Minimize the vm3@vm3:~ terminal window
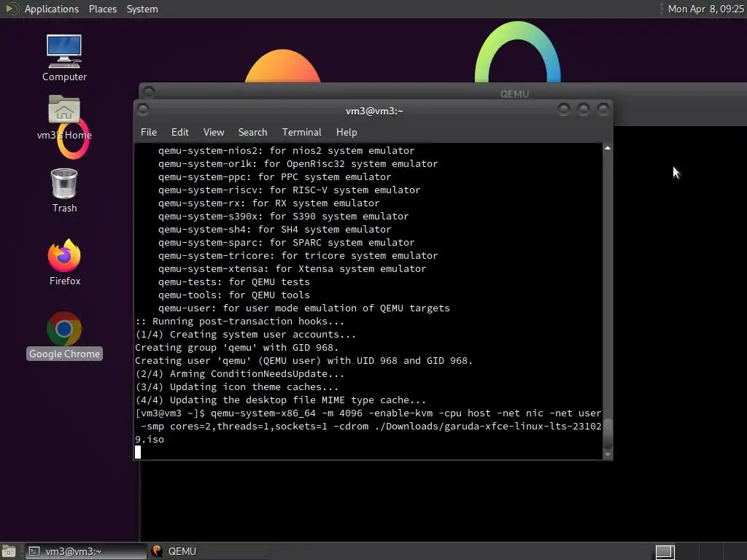Viewport: 747px width, 560px height. [564, 110]
